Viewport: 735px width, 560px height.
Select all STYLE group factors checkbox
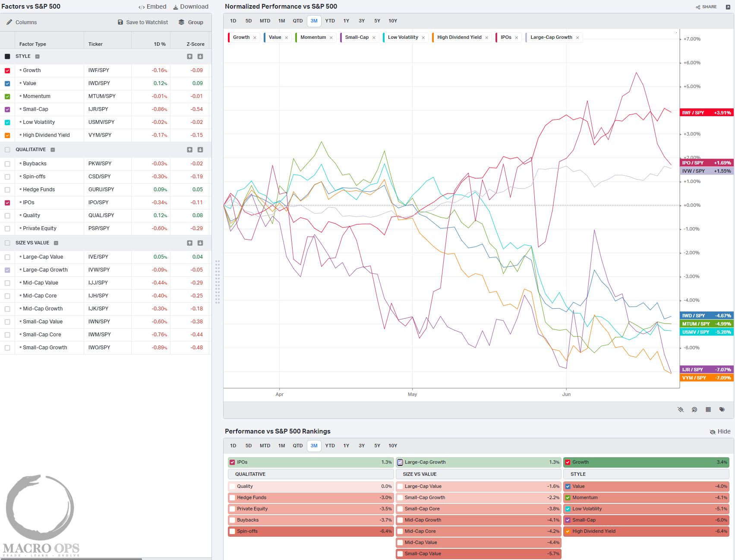point(7,57)
